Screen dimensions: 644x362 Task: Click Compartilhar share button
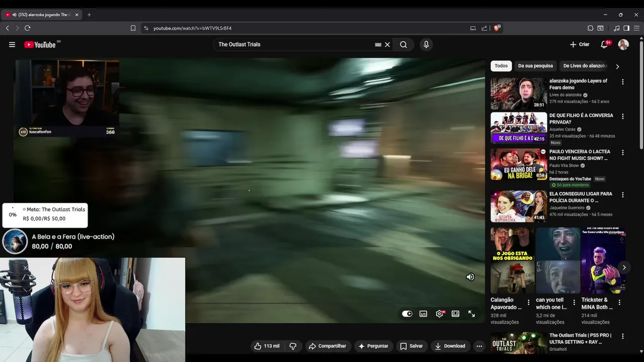click(x=328, y=346)
